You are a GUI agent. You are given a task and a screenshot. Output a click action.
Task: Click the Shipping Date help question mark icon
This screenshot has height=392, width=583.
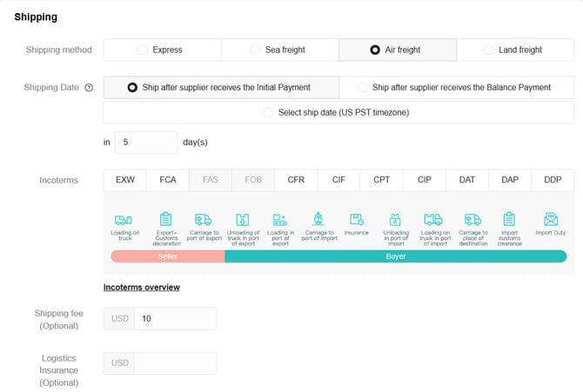89,88
